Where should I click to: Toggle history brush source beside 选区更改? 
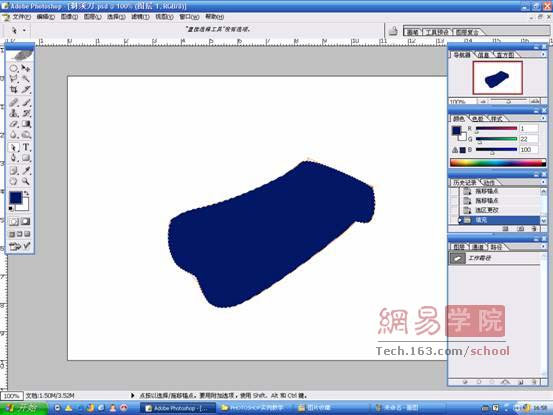click(x=454, y=210)
